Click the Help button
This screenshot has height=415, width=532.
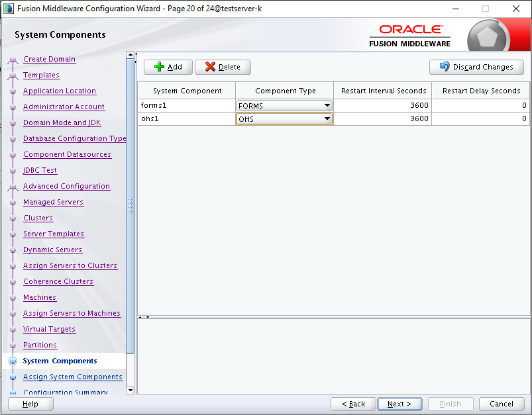(30, 404)
